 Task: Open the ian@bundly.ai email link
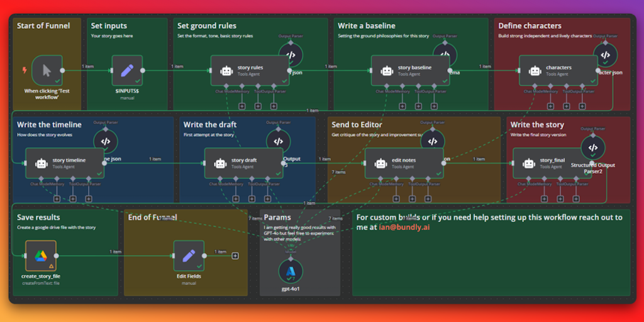pos(404,227)
